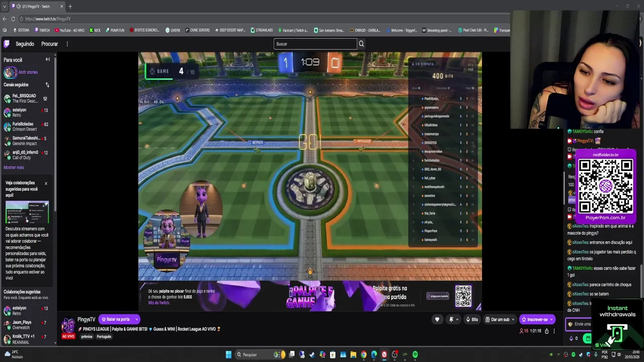The width and height of the screenshot is (644, 362).
Task: Open Chrome from taskbar
Action: click(x=364, y=354)
